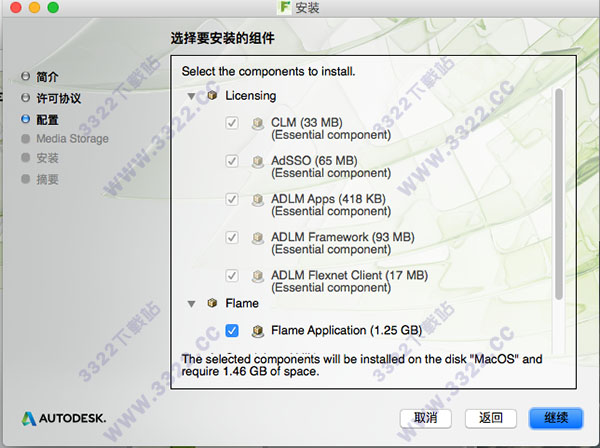Viewport: 600px width, 448px height.
Task: Click the component list vertical scrollbar
Action: tap(559, 194)
